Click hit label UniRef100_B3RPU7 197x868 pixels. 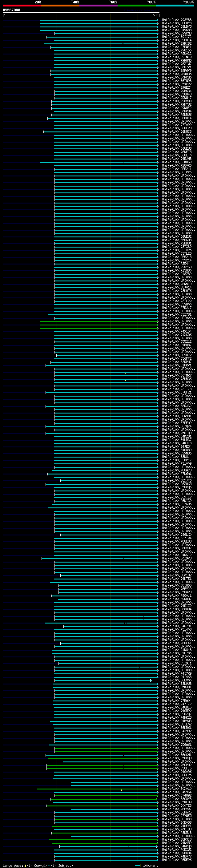tap(177, 362)
